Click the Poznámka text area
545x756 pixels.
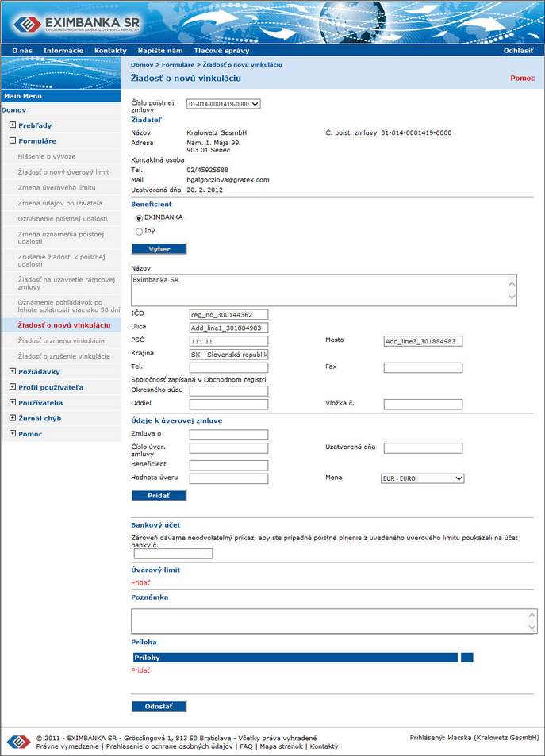pos(334,621)
